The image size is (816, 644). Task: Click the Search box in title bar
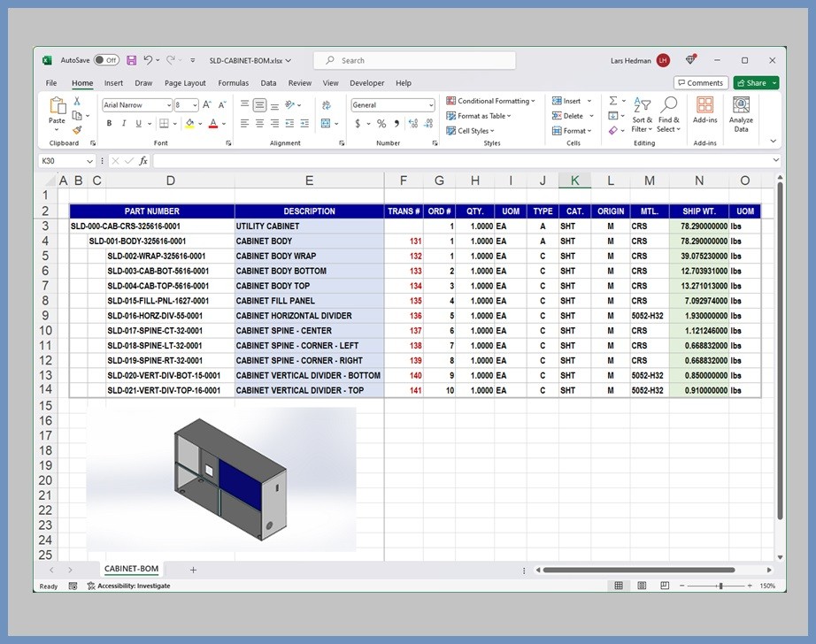(x=414, y=60)
